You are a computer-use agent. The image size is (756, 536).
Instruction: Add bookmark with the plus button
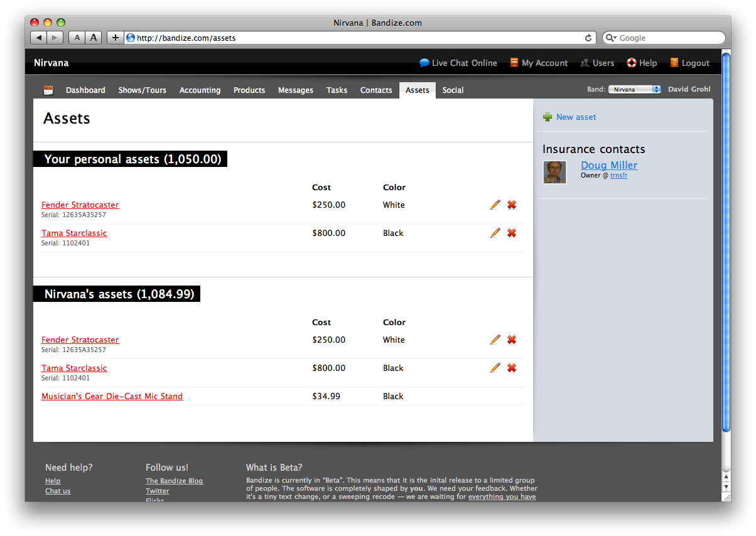(x=115, y=38)
